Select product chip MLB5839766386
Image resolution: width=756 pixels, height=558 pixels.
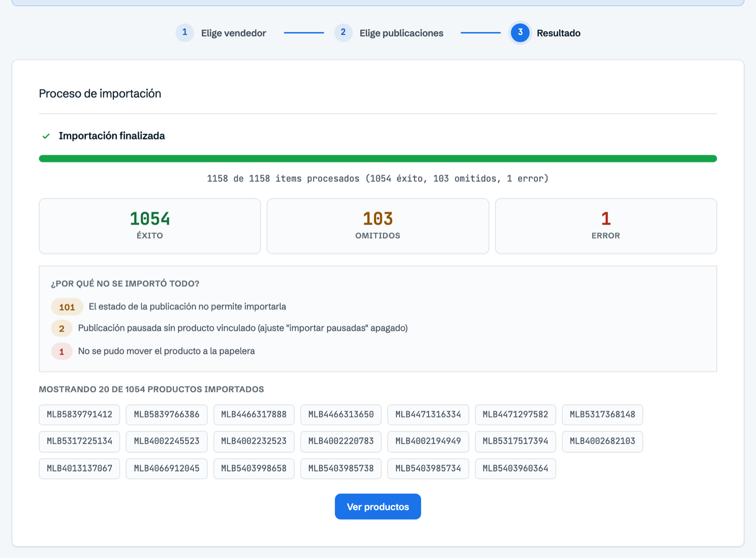pyautogui.click(x=167, y=415)
